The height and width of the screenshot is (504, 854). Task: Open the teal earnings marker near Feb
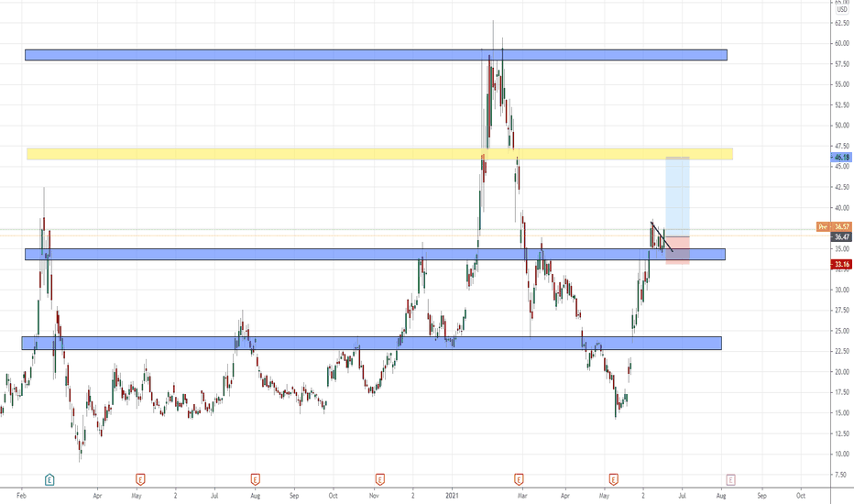(x=49, y=479)
